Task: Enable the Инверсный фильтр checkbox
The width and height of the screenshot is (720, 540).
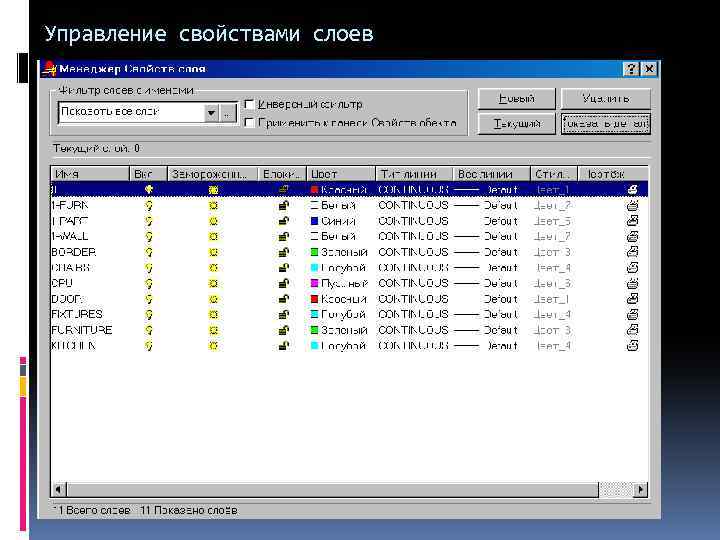Action: click(249, 104)
